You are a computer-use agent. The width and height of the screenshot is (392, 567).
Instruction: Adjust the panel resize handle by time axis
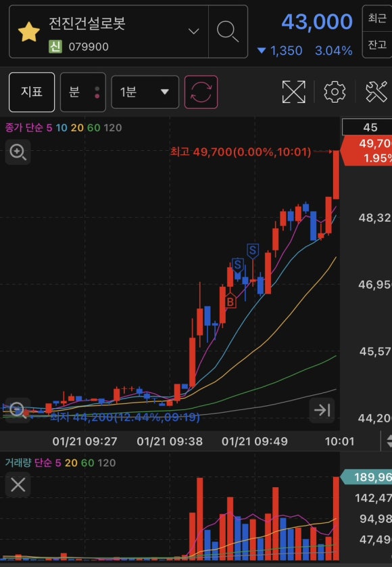[x=388, y=441]
